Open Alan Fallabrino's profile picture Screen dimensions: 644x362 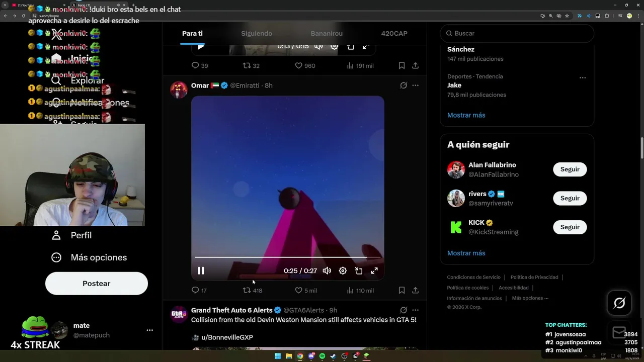456,169
